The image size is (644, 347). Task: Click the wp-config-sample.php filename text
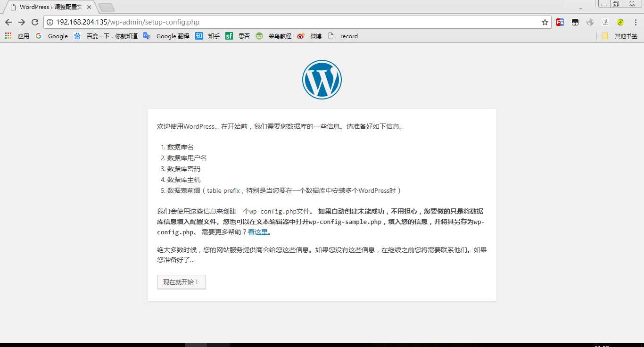click(x=345, y=222)
